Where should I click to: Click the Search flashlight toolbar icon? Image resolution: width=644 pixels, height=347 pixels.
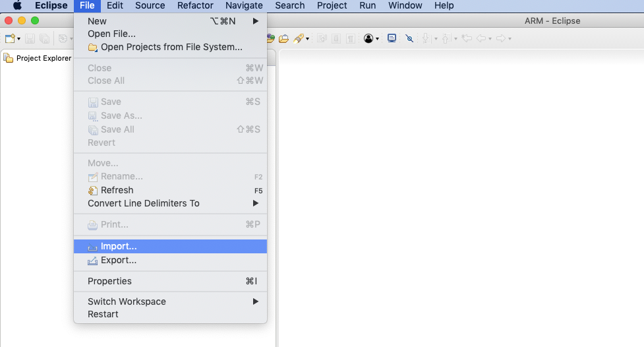298,39
